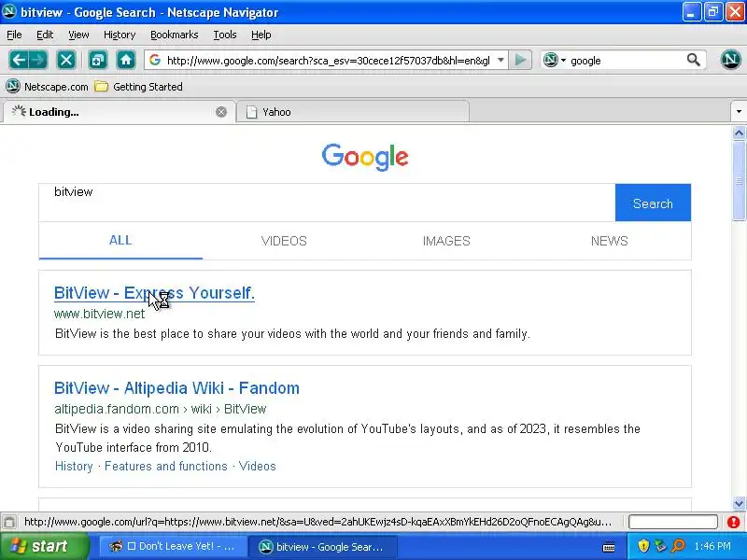
Task: Click the shield security icon in the system tray
Action: click(x=643, y=546)
